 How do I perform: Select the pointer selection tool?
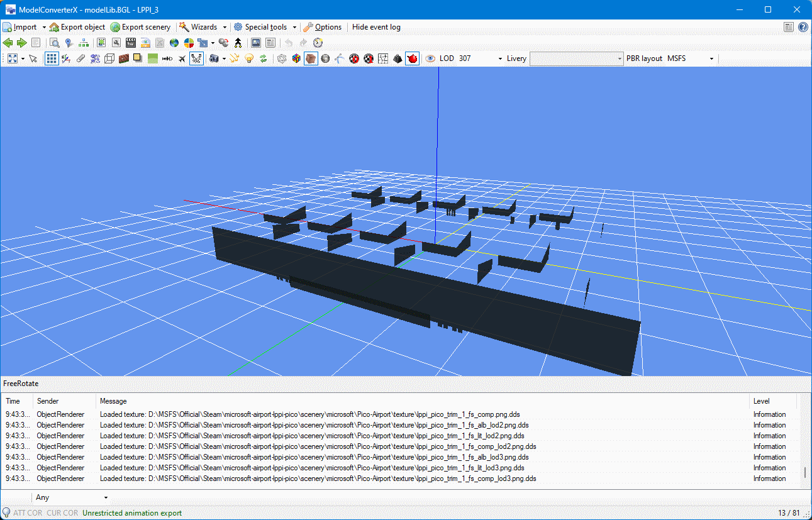pos(33,58)
